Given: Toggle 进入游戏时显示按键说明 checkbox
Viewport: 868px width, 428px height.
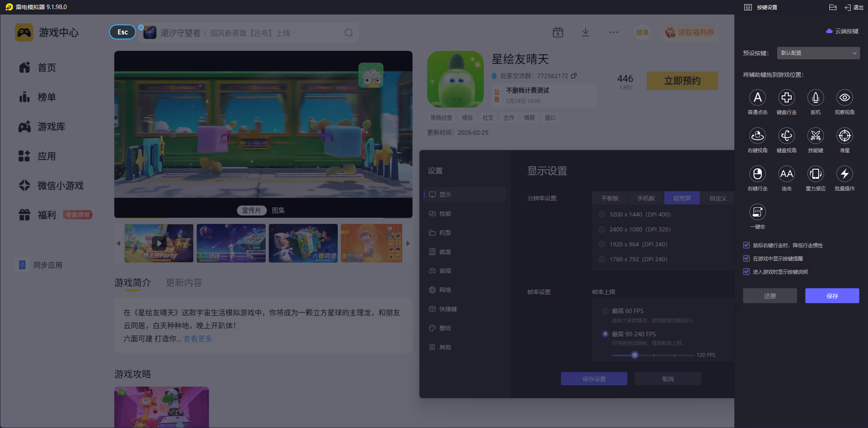Looking at the screenshot, I should click(746, 272).
